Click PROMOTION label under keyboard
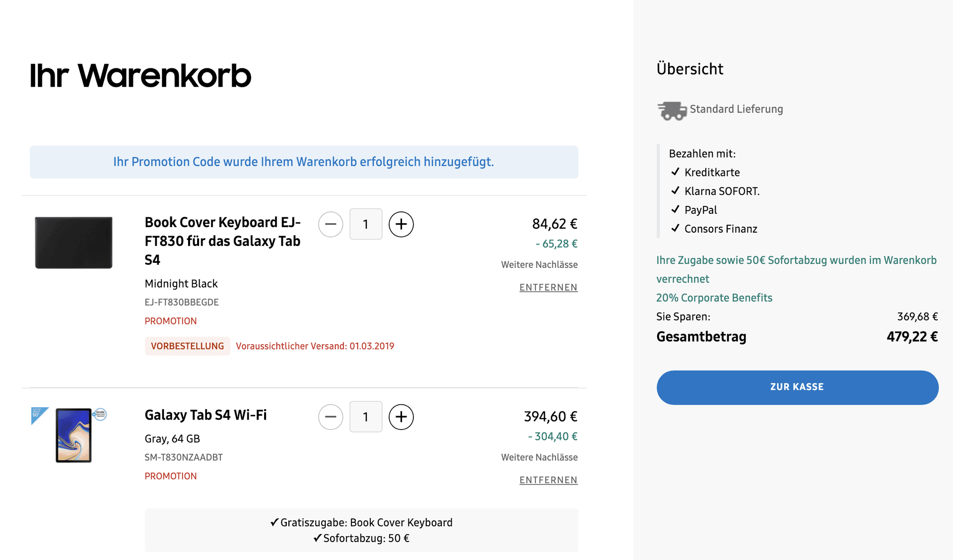 171,321
